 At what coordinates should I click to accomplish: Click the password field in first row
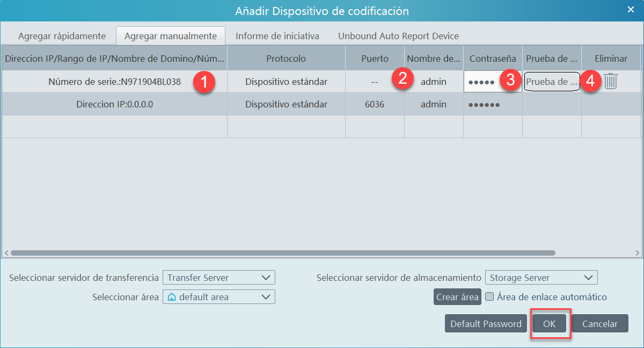click(483, 82)
